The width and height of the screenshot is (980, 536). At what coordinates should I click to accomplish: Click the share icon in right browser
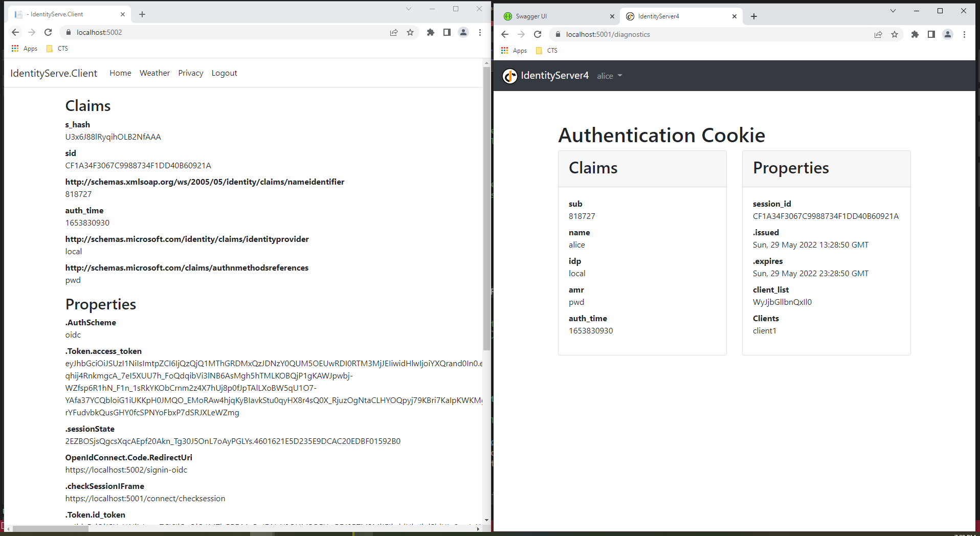[x=878, y=34]
